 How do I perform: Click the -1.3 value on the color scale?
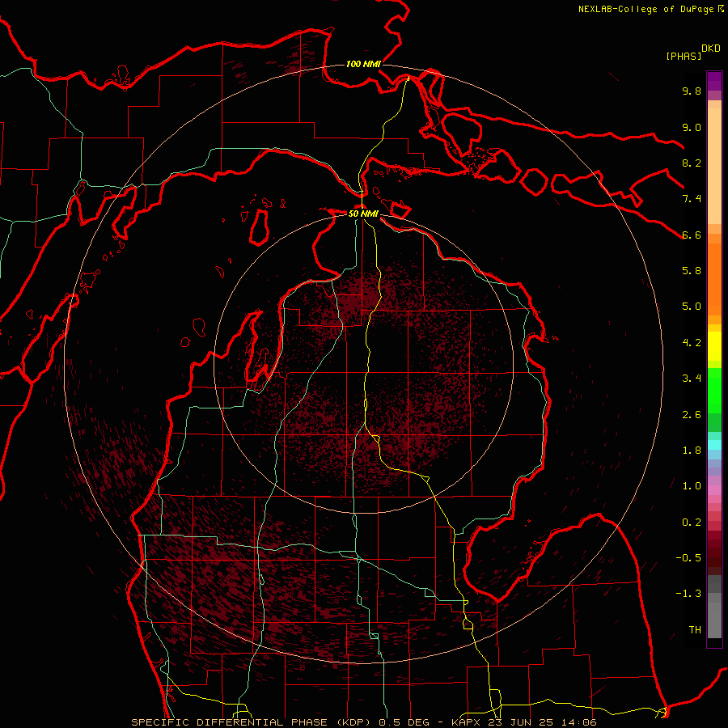688,594
